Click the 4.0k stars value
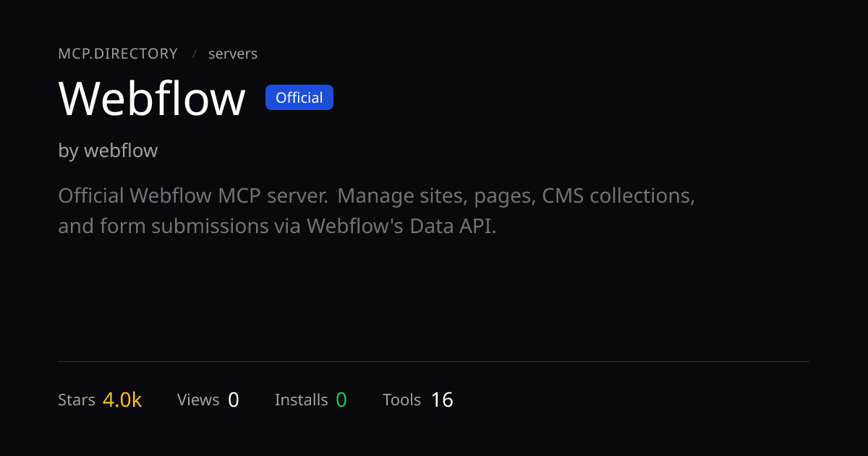The height and width of the screenshot is (456, 868). click(x=122, y=400)
